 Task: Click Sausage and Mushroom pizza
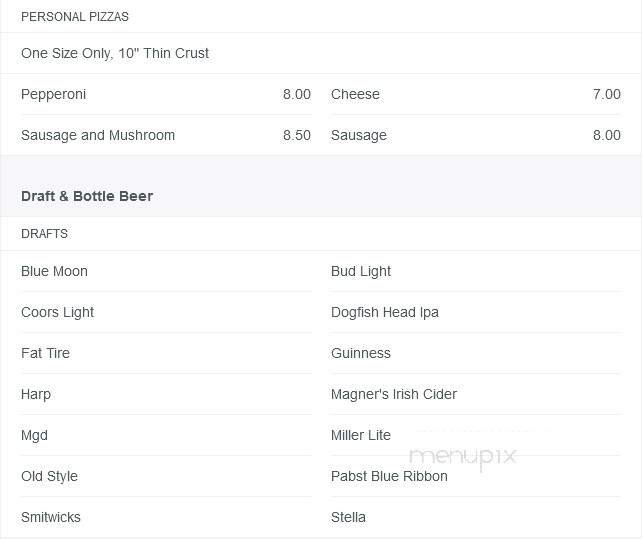(x=98, y=135)
